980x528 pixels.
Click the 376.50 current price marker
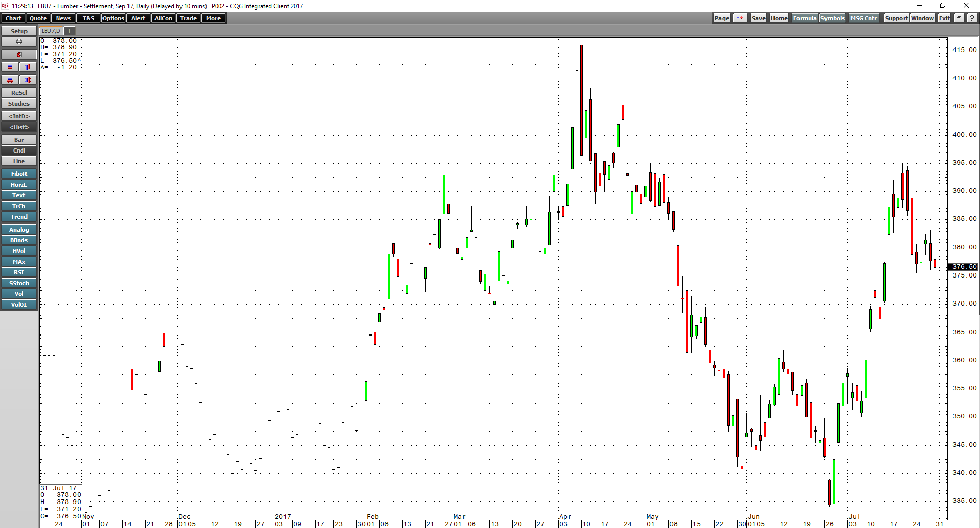[x=963, y=267]
